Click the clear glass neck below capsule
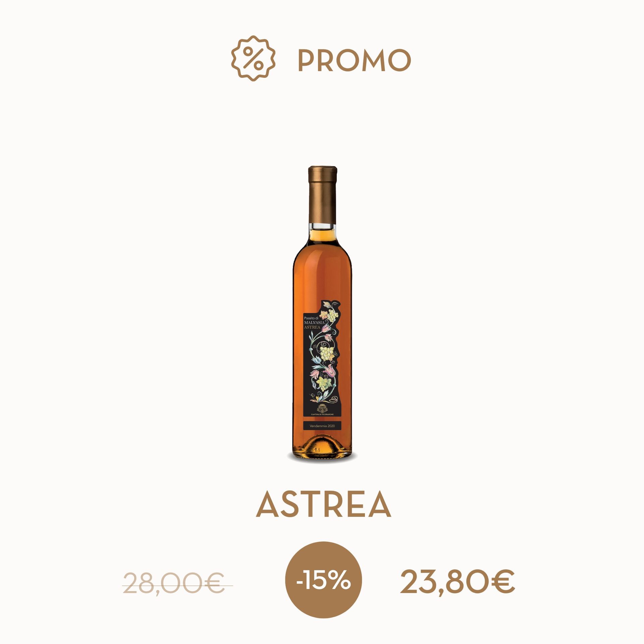644x644 pixels. 322,227
